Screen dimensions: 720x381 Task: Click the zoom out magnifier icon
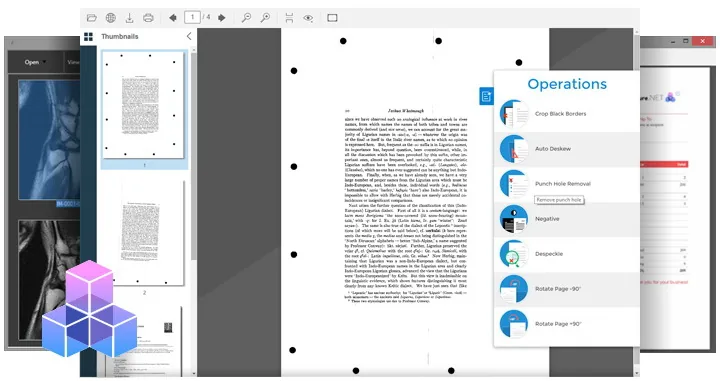[x=247, y=18]
